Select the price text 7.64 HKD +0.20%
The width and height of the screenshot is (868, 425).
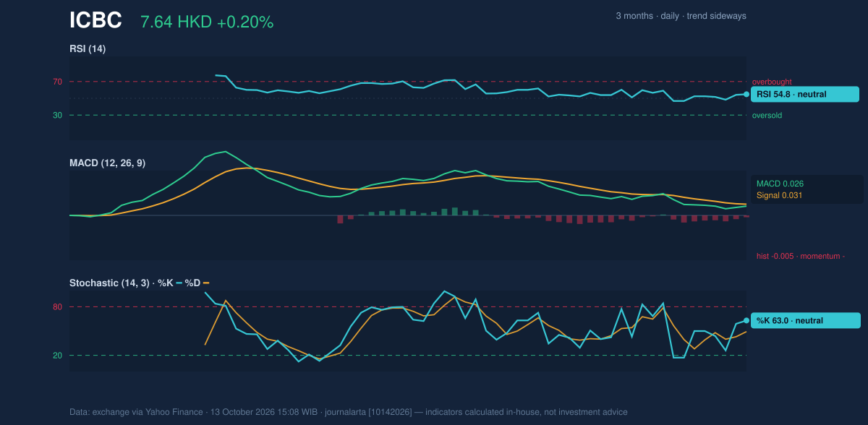[207, 22]
